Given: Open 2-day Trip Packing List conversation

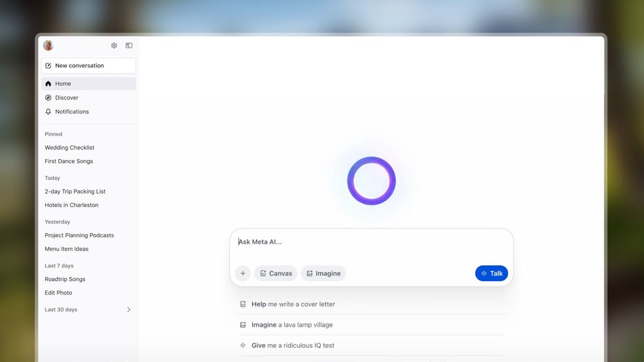Looking at the screenshot, I should point(75,191).
